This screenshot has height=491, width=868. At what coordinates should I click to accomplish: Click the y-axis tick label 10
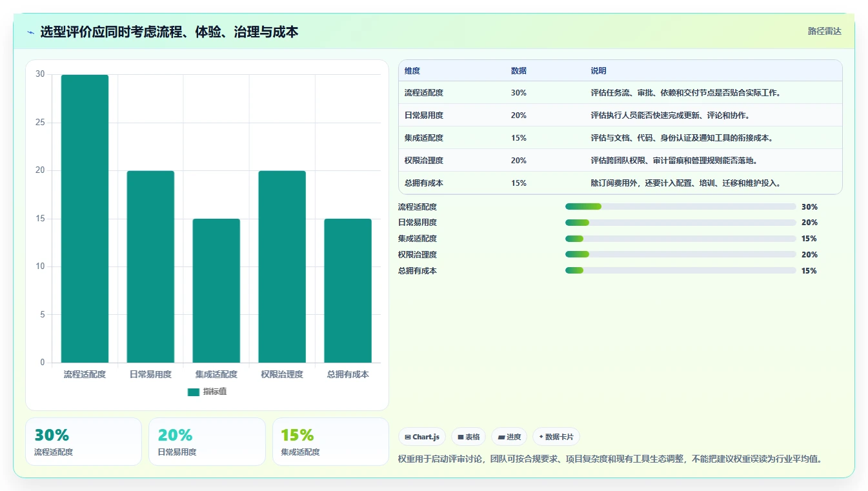[x=40, y=266]
